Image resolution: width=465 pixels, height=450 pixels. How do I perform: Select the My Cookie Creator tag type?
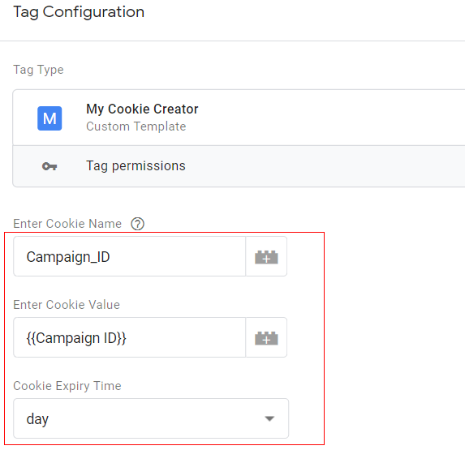tap(239, 117)
